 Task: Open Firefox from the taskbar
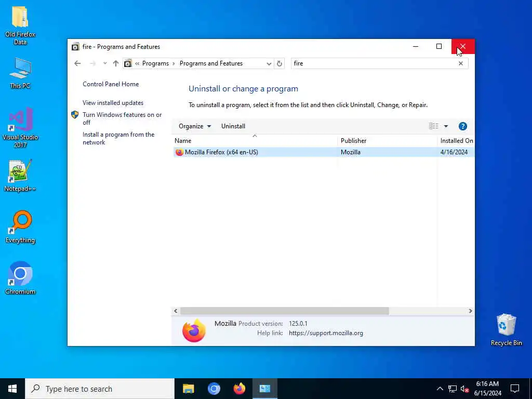tap(239, 389)
